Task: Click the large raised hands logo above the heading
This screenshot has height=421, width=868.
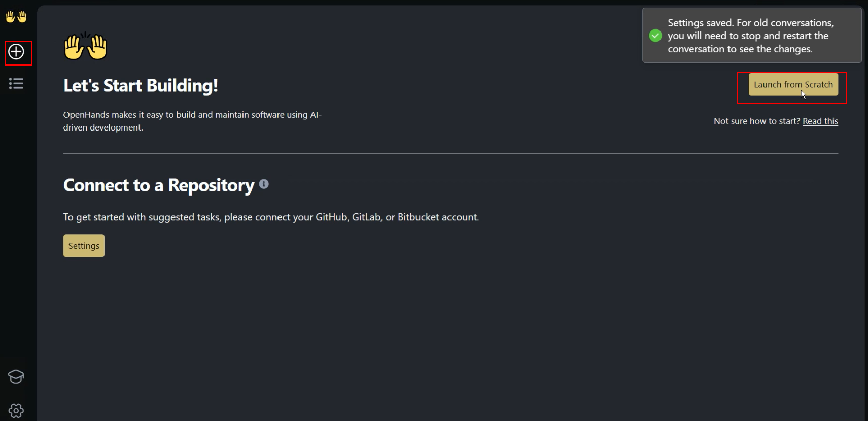Action: [x=85, y=47]
